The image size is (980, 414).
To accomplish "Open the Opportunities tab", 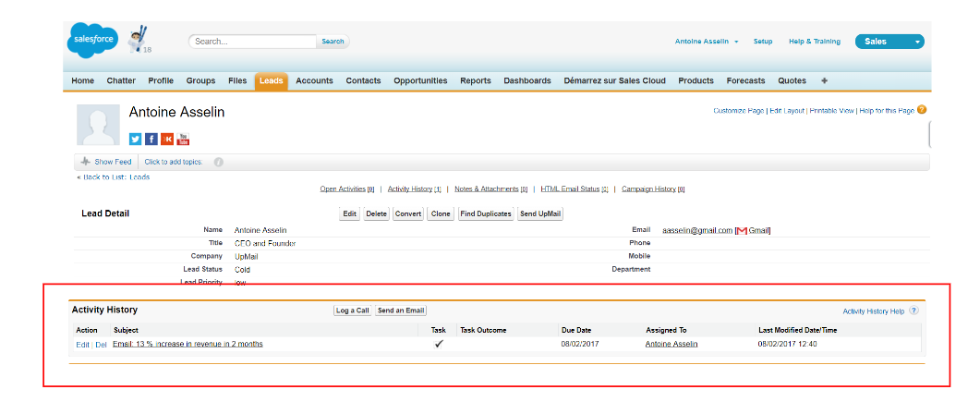I will (x=420, y=80).
